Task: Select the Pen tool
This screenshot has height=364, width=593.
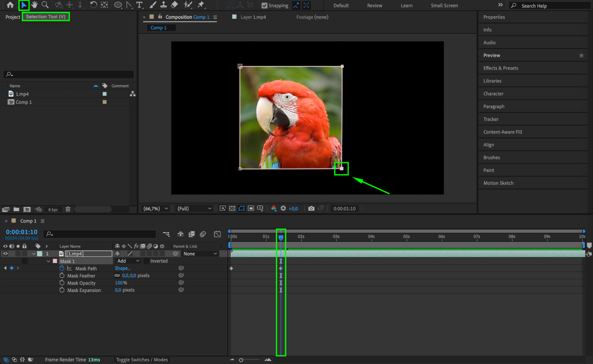Action: (x=129, y=5)
